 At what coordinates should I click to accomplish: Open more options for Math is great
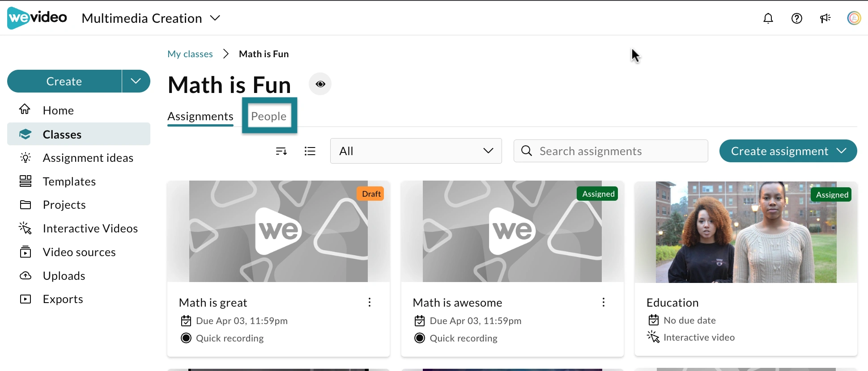point(370,303)
